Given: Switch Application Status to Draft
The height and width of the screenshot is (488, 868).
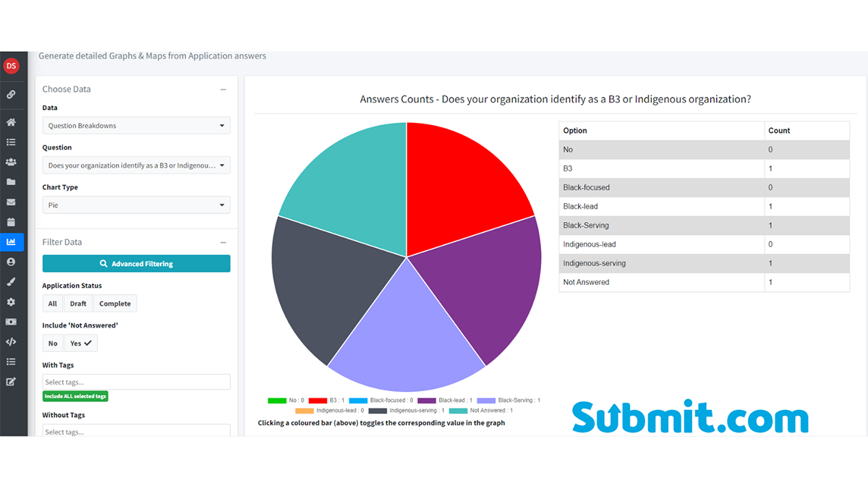Looking at the screenshot, I should click(77, 303).
